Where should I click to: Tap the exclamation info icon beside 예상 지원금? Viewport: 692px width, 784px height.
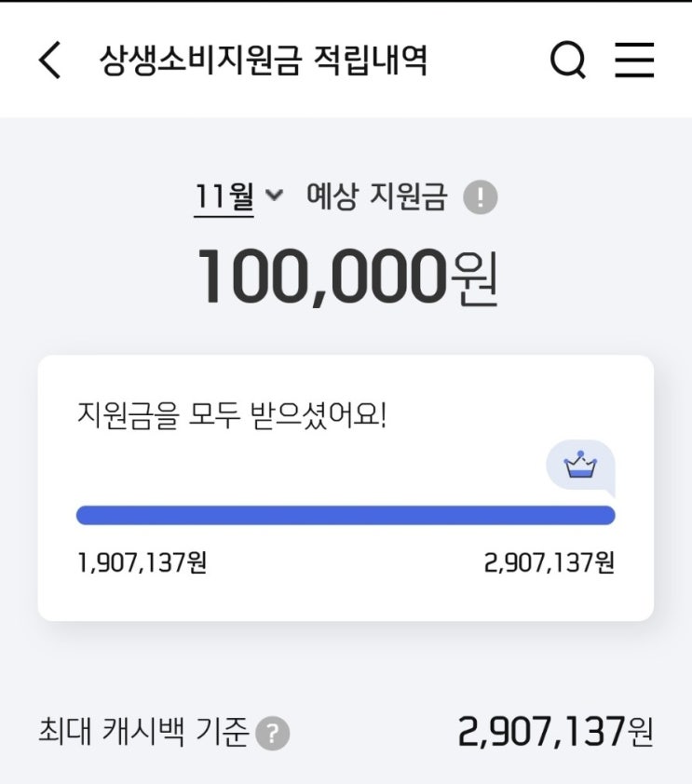tap(481, 197)
